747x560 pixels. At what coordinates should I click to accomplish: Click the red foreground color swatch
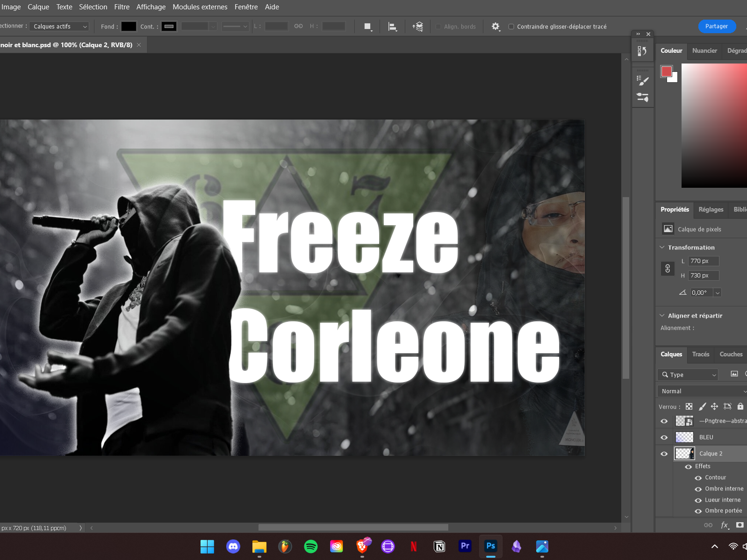click(x=667, y=71)
